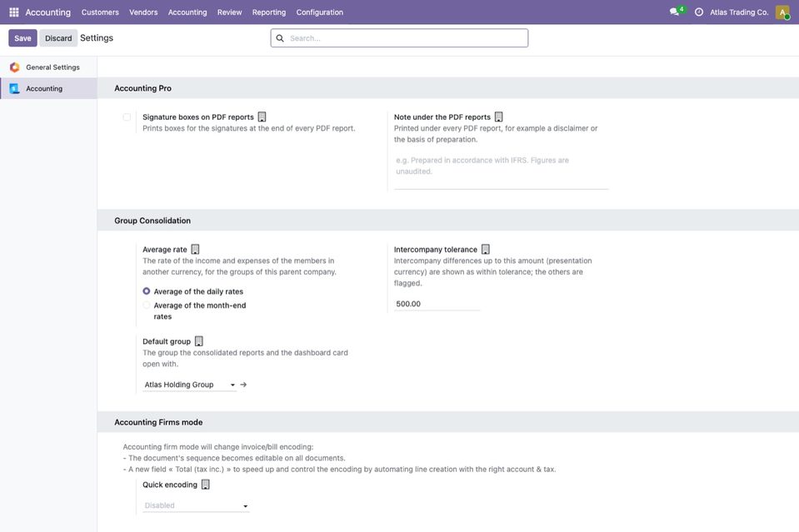
Task: Click company icon beside Average rate
Action: pyautogui.click(x=195, y=250)
